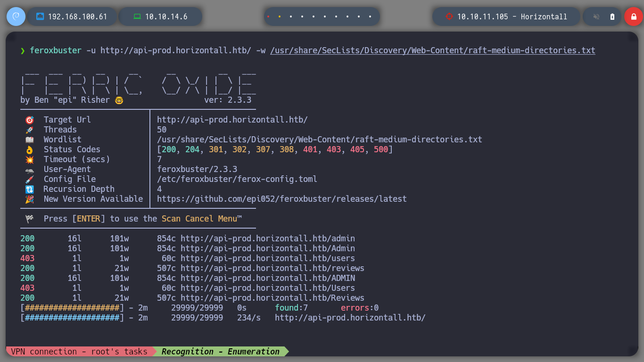Click the muted volume icon
Image resolution: width=644 pixels, height=362 pixels.
(596, 16)
